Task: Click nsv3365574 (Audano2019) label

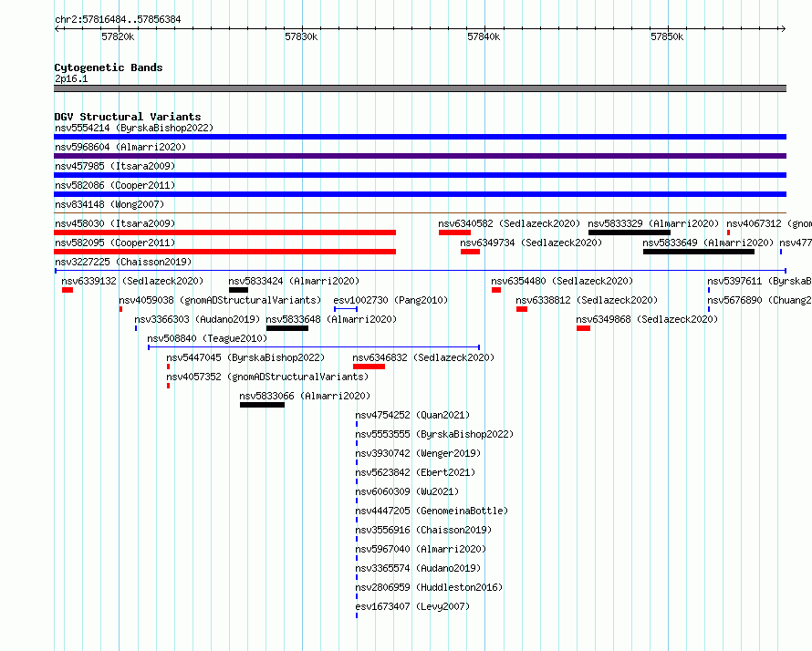Action: pyautogui.click(x=417, y=568)
